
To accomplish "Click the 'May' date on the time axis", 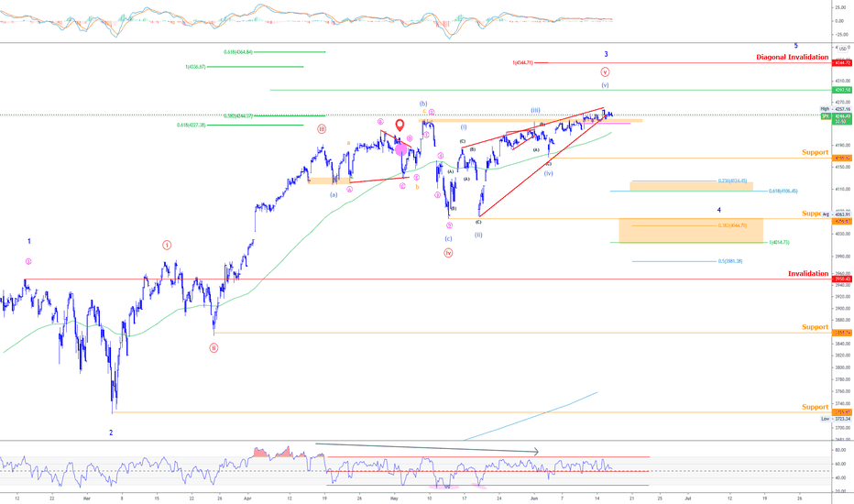I will [x=396, y=498].
